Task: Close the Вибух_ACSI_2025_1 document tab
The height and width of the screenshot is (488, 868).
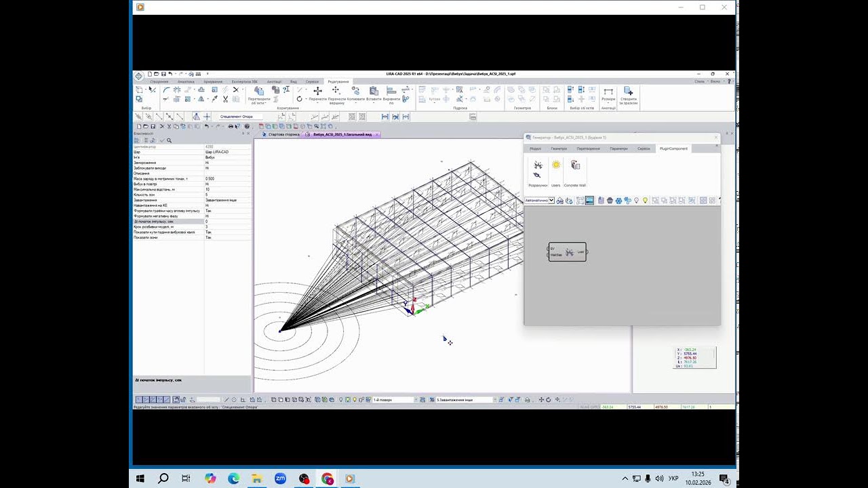Action: [377, 134]
